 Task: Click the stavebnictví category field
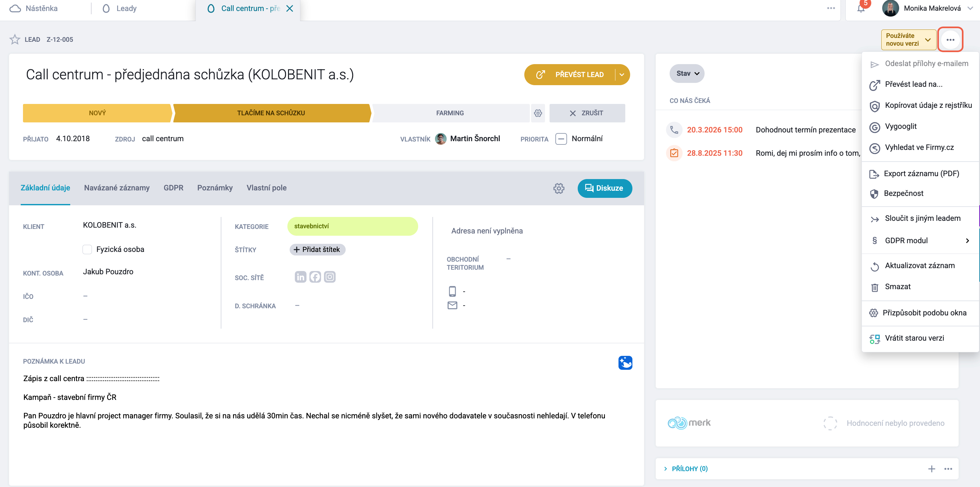click(353, 226)
